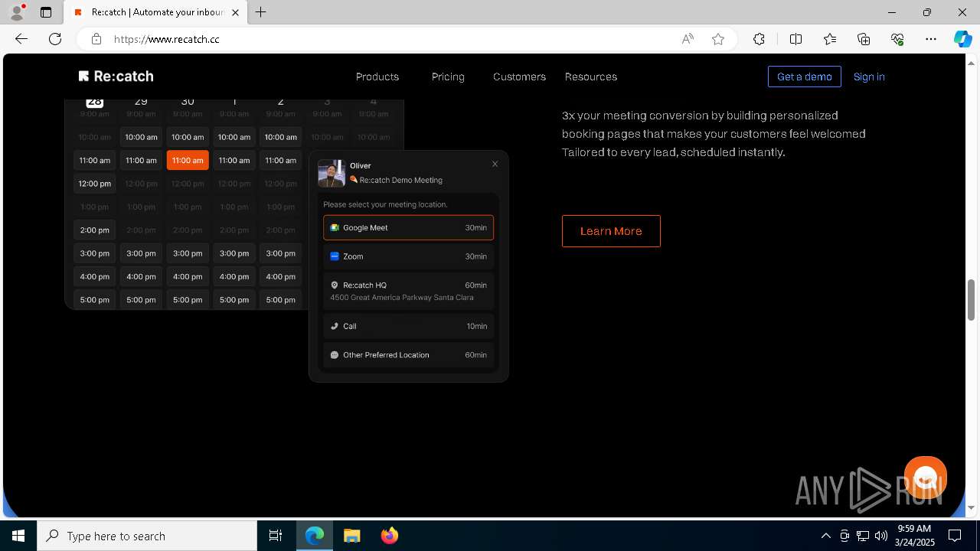
Task: Open Edge Settings and more menu
Action: [x=931, y=39]
